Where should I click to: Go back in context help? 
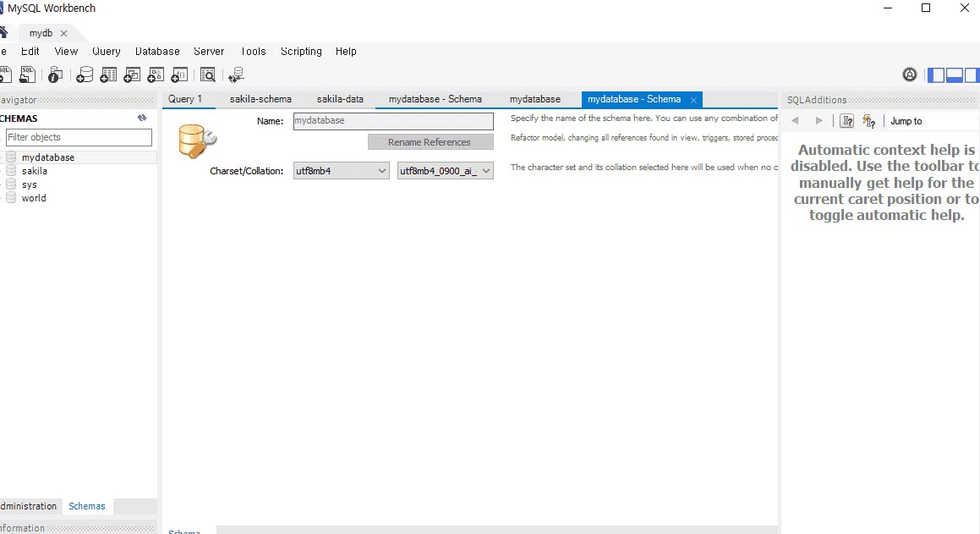click(x=795, y=121)
